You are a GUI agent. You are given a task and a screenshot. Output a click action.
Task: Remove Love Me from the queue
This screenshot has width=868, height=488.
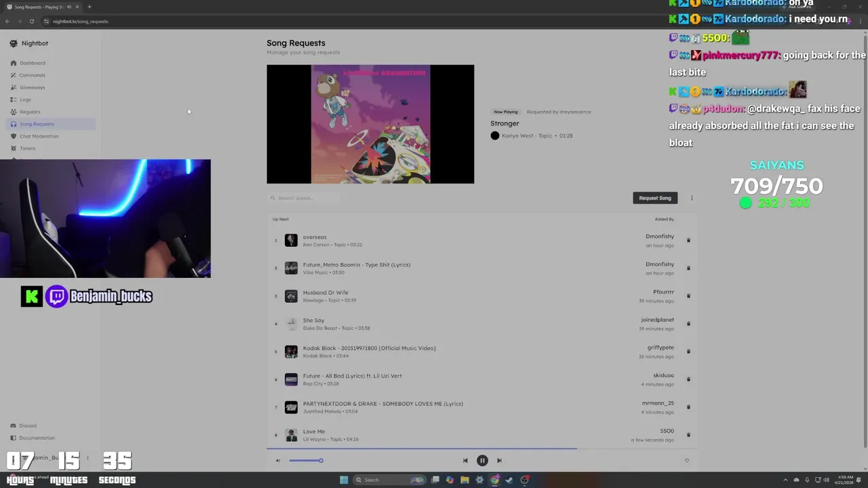(x=688, y=434)
